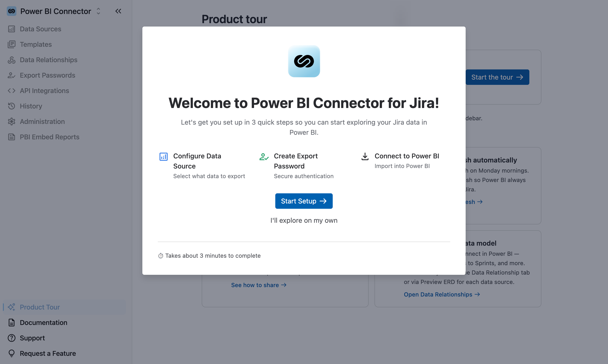Follow the See how to share link
This screenshot has width=608, height=364.
click(x=259, y=285)
